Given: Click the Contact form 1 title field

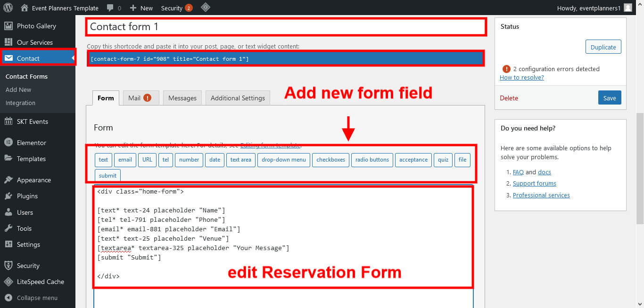Looking at the screenshot, I should pyautogui.click(x=286, y=27).
